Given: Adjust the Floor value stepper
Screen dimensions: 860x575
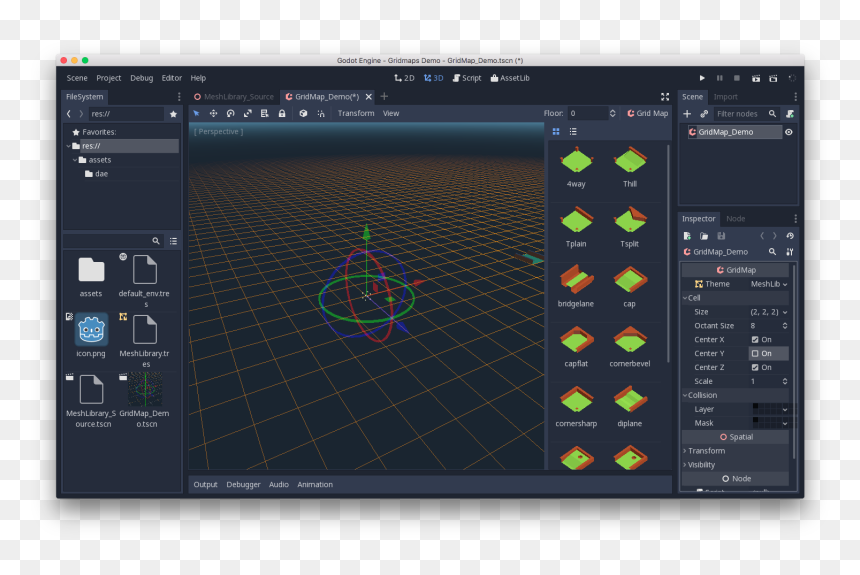Looking at the screenshot, I should [x=612, y=113].
